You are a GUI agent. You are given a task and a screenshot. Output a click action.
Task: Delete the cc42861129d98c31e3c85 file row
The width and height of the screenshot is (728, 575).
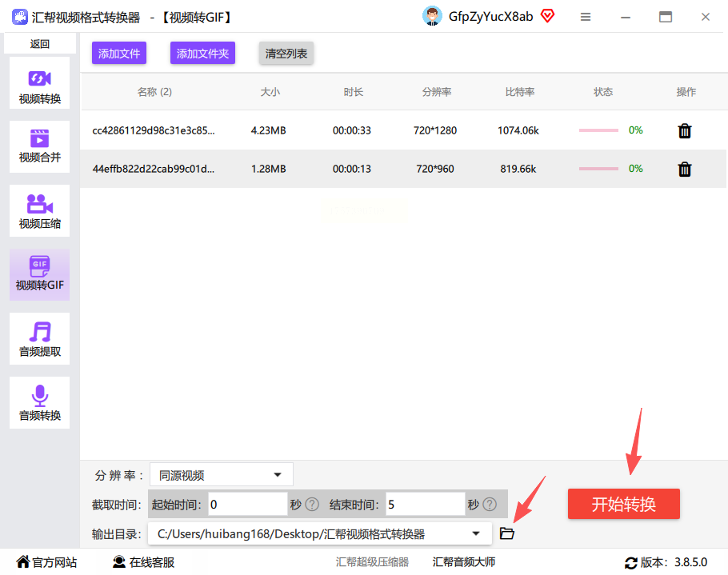pyautogui.click(x=685, y=131)
